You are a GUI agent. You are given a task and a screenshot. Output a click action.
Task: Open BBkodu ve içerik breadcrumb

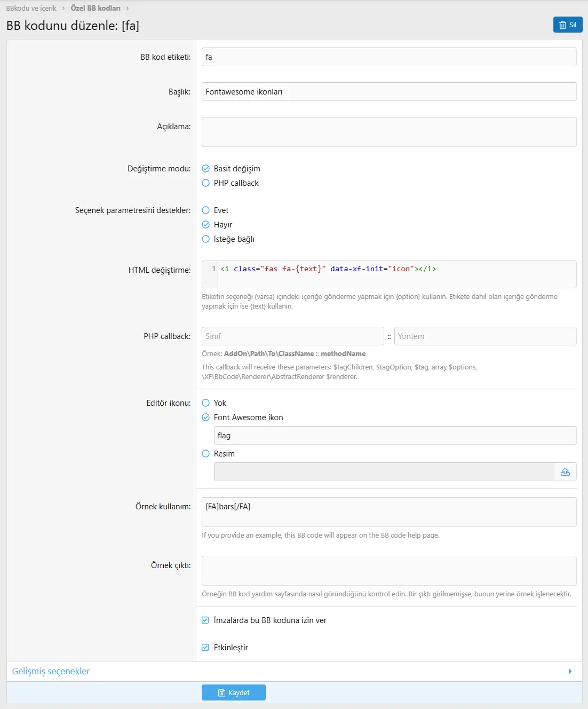click(x=31, y=8)
